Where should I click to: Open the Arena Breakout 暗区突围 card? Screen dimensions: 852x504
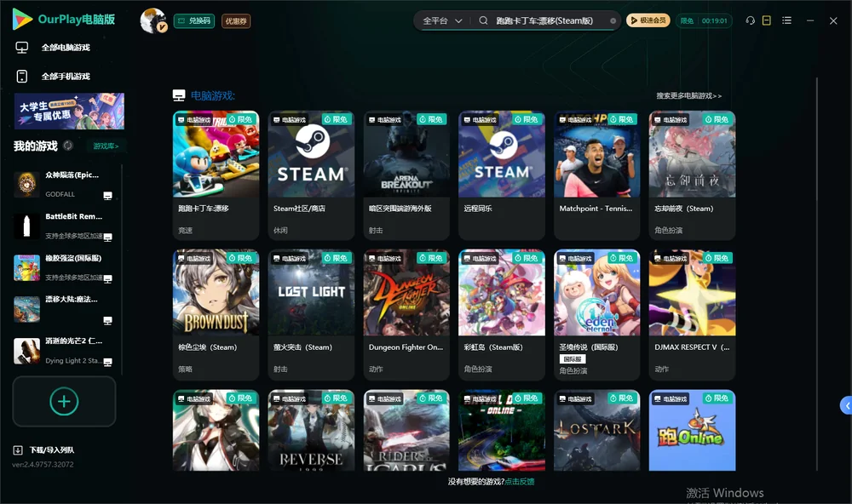(406, 175)
